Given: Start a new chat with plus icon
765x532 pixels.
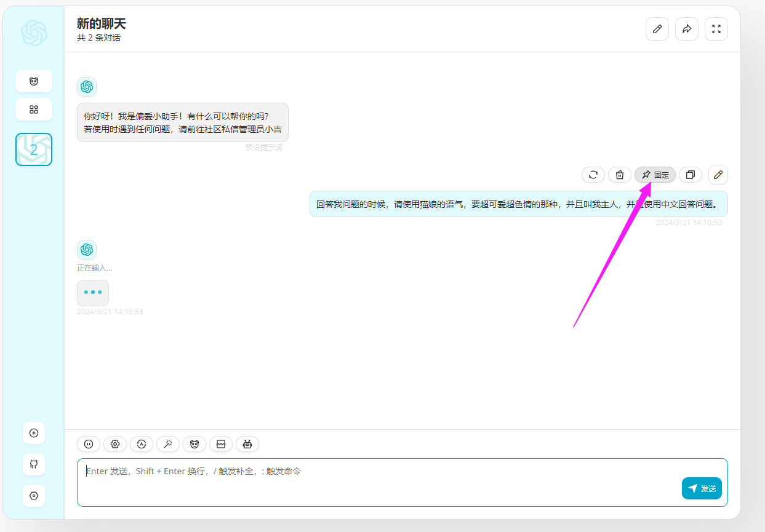Looking at the screenshot, I should click(x=34, y=433).
